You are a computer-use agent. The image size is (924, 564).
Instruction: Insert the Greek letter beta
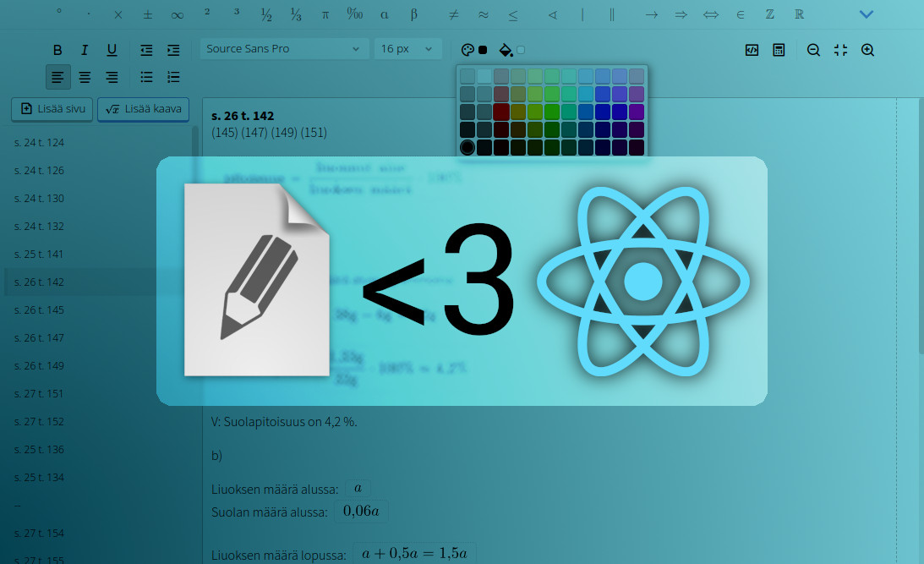pos(413,14)
